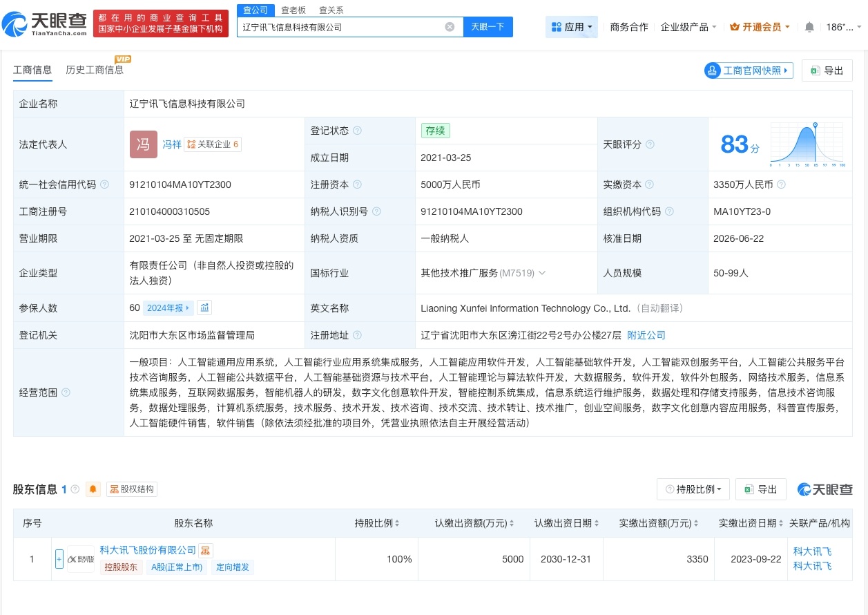The width and height of the screenshot is (868, 615).
Task: Open the 持股比例 filter dropdown
Action: (693, 489)
